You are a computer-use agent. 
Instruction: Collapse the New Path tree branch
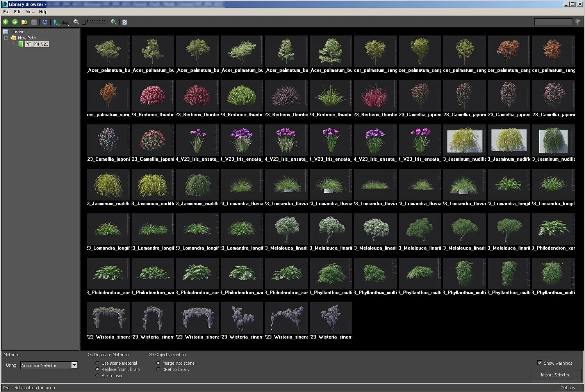tap(6, 38)
